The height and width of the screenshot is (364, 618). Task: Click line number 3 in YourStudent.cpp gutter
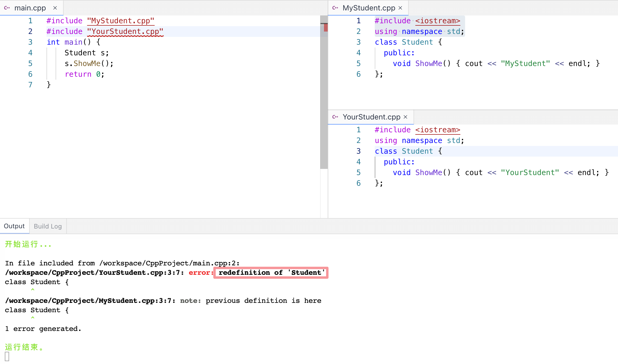coord(358,151)
